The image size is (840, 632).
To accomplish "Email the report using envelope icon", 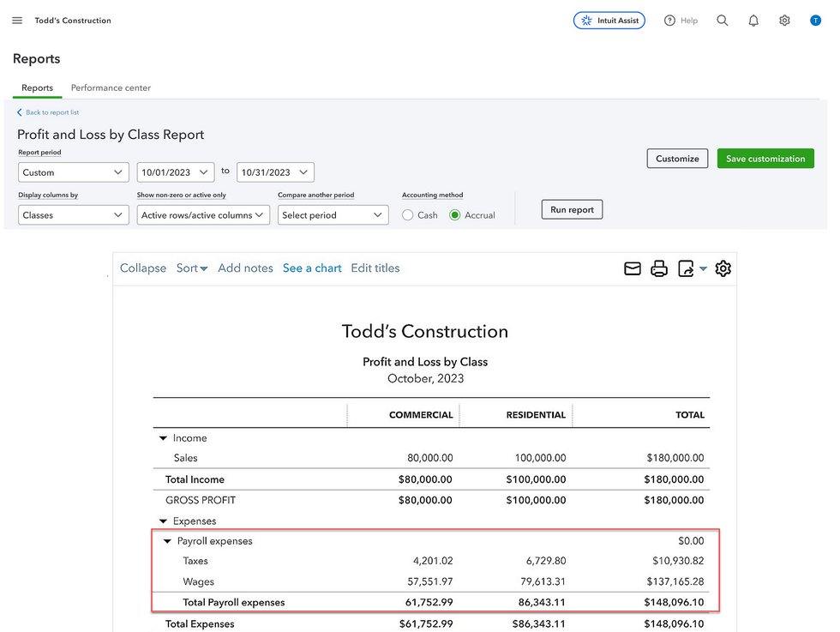I will pos(633,268).
